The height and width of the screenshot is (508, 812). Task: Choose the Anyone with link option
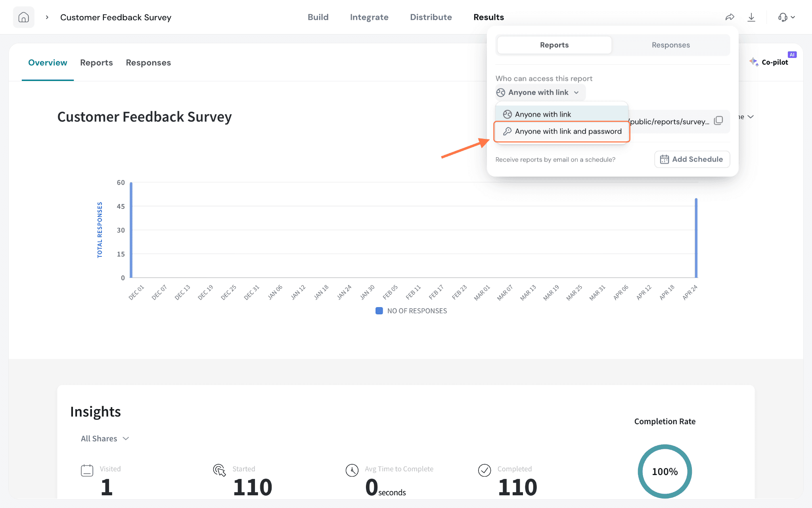[561, 114]
